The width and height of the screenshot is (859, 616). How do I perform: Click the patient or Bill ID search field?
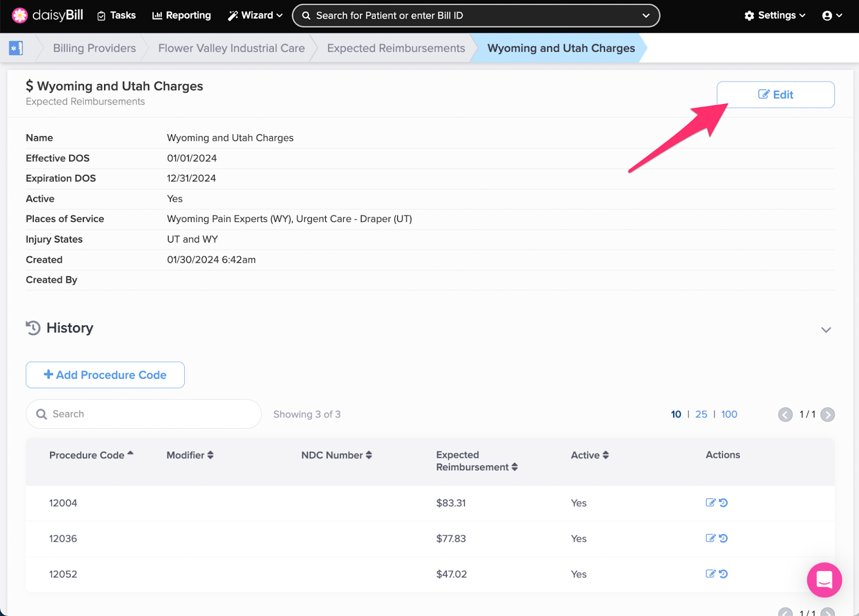476,16
